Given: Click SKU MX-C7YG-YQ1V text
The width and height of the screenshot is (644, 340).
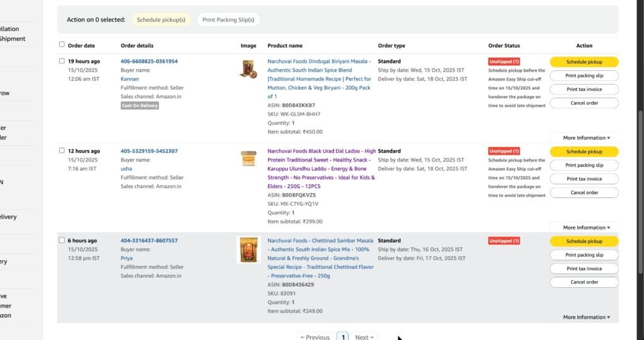Looking at the screenshot, I should click(292, 204).
